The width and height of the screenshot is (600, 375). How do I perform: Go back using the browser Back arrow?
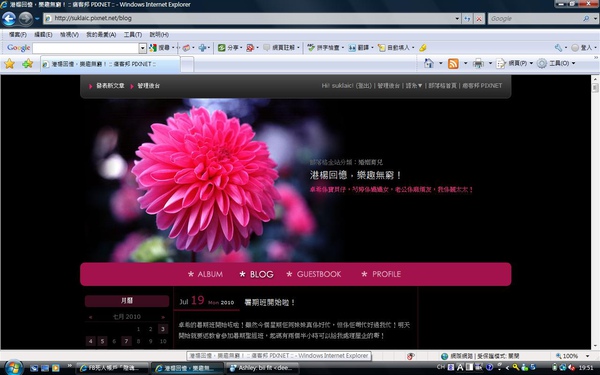tap(9, 18)
